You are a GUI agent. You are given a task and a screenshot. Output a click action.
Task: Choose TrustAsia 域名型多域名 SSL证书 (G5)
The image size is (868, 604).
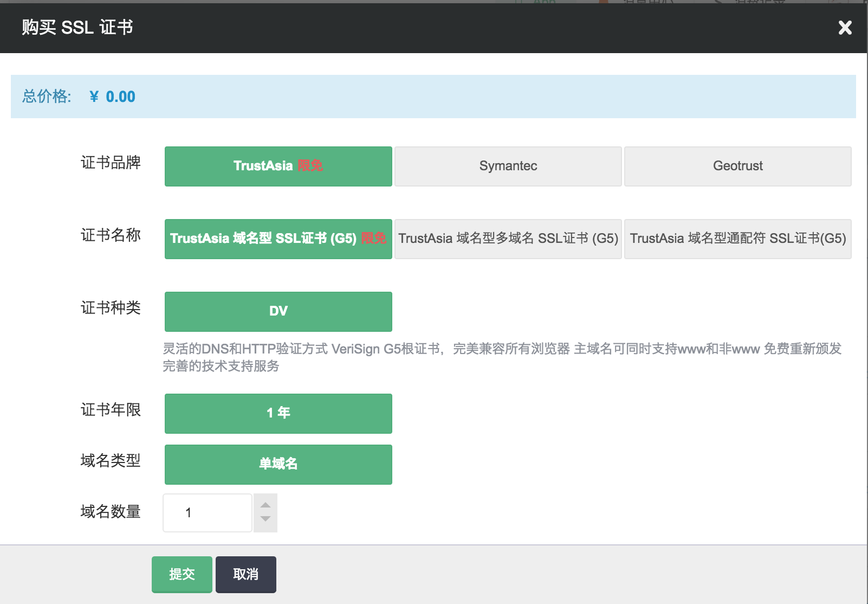click(508, 239)
